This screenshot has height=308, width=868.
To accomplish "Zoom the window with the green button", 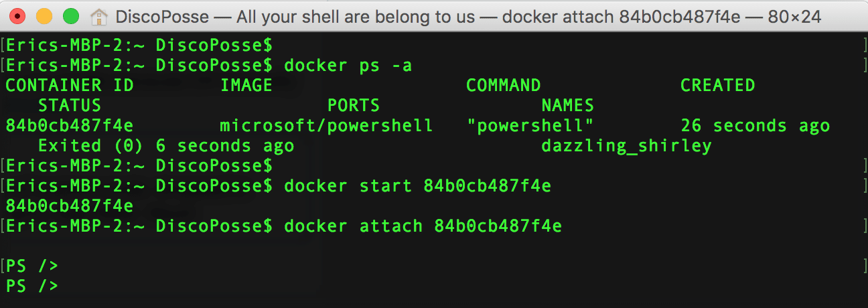I will coord(70,16).
